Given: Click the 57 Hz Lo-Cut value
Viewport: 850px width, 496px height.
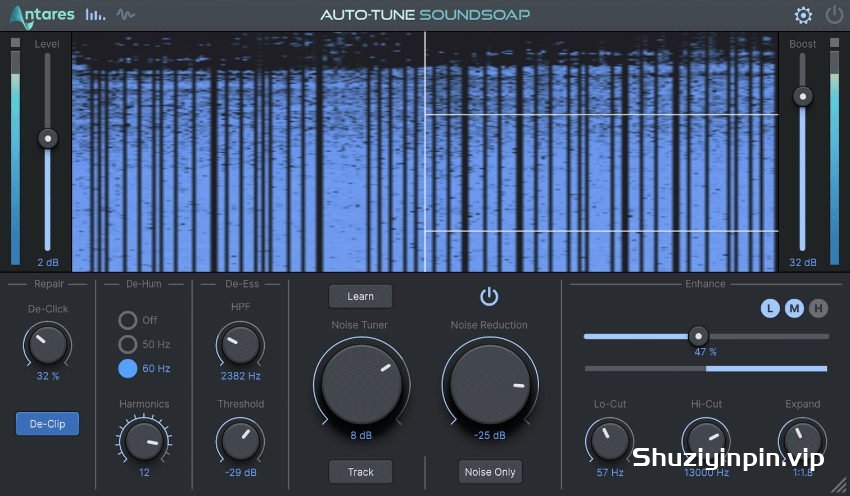Looking at the screenshot, I should (x=610, y=473).
